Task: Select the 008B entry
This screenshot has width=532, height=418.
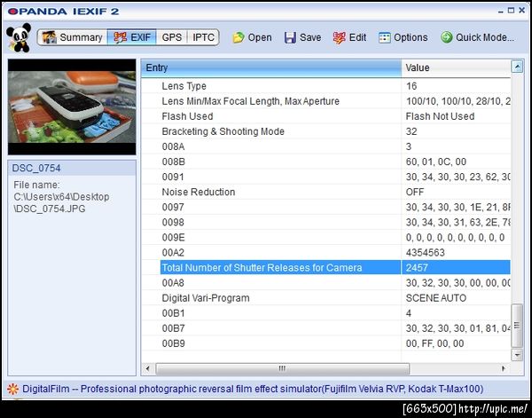Action: tap(173, 162)
